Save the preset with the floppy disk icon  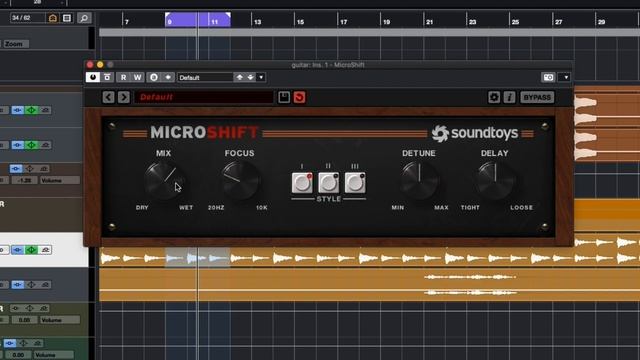point(284,97)
